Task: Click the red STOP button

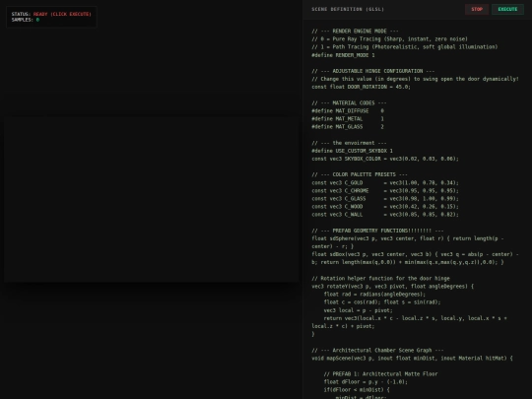Action: pos(477,9)
